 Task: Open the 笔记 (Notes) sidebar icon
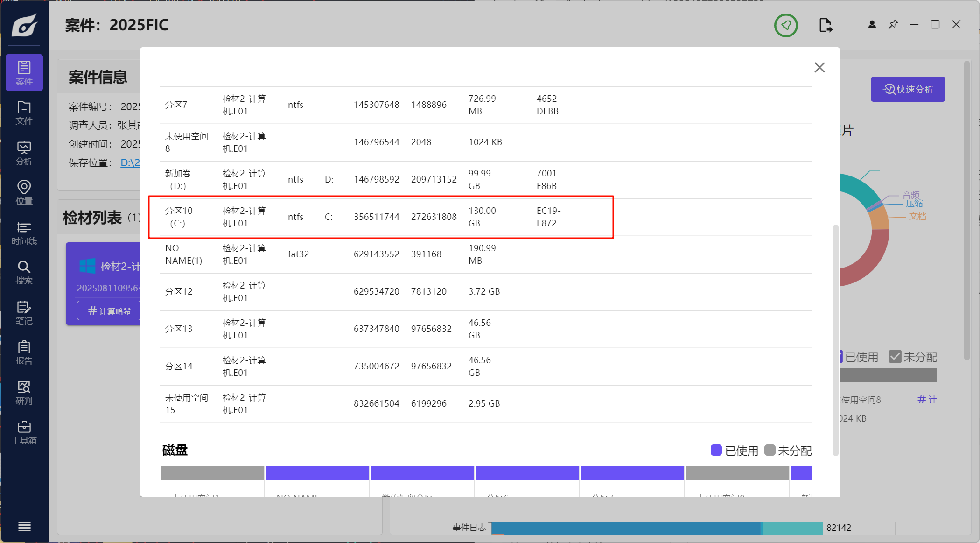pos(24,313)
